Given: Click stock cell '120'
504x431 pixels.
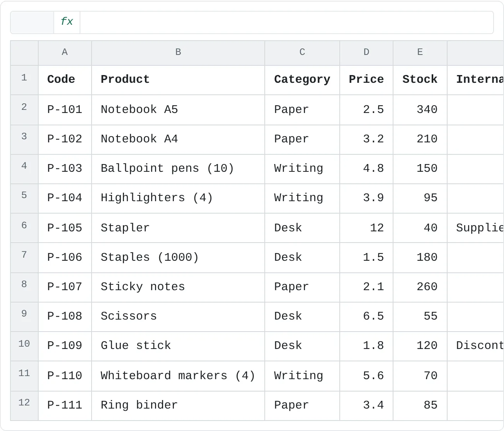Looking at the screenshot, I should pos(420,346).
